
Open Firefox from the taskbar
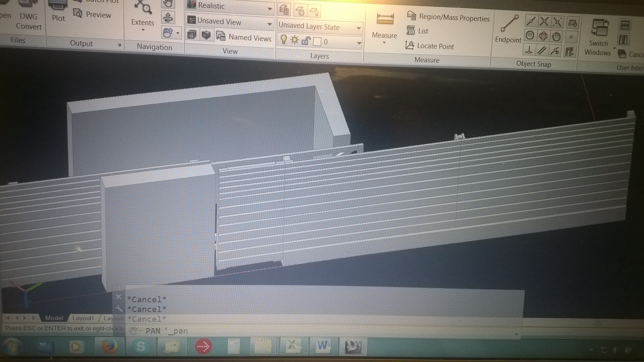(109, 347)
